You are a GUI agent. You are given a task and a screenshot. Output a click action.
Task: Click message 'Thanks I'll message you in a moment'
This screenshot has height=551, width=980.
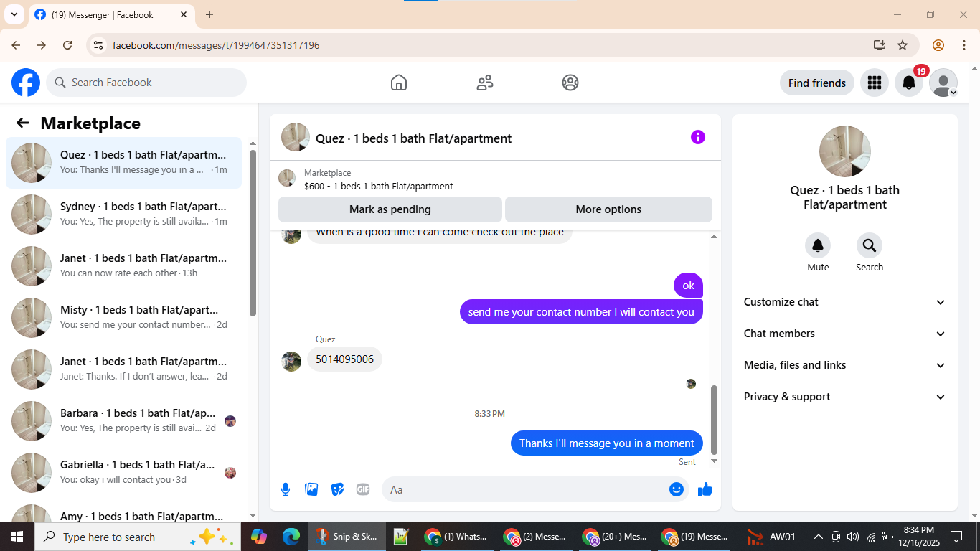607,443
